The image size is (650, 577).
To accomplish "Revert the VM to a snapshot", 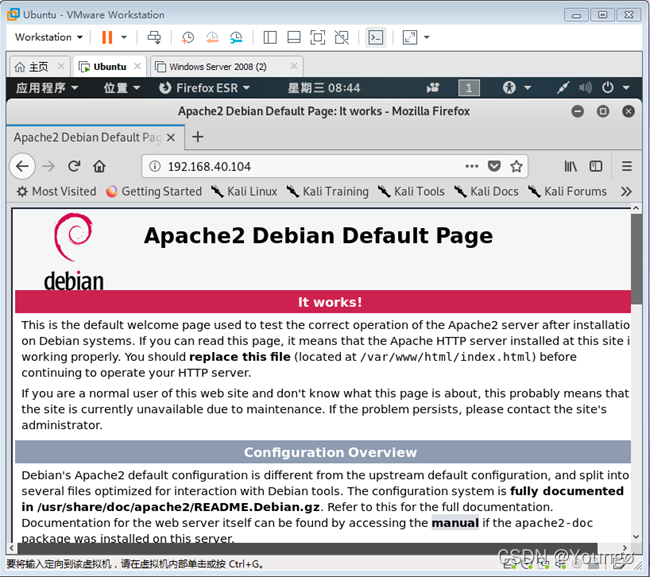I will coord(212,38).
